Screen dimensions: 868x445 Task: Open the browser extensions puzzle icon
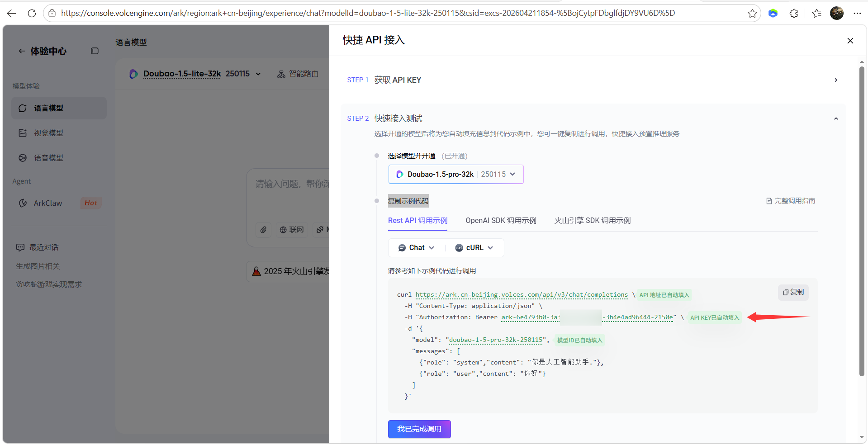click(794, 13)
